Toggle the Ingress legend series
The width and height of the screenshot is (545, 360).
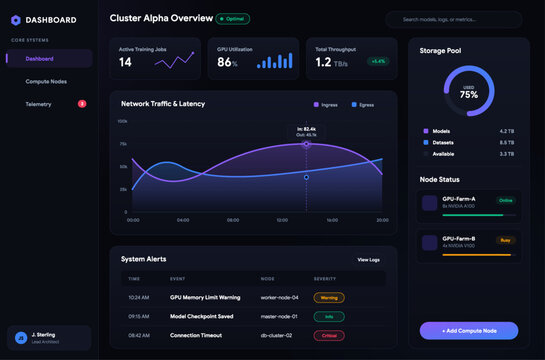(x=326, y=105)
